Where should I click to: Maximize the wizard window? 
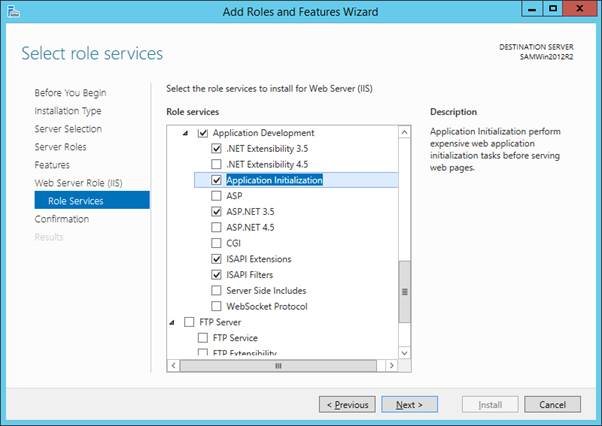click(553, 9)
